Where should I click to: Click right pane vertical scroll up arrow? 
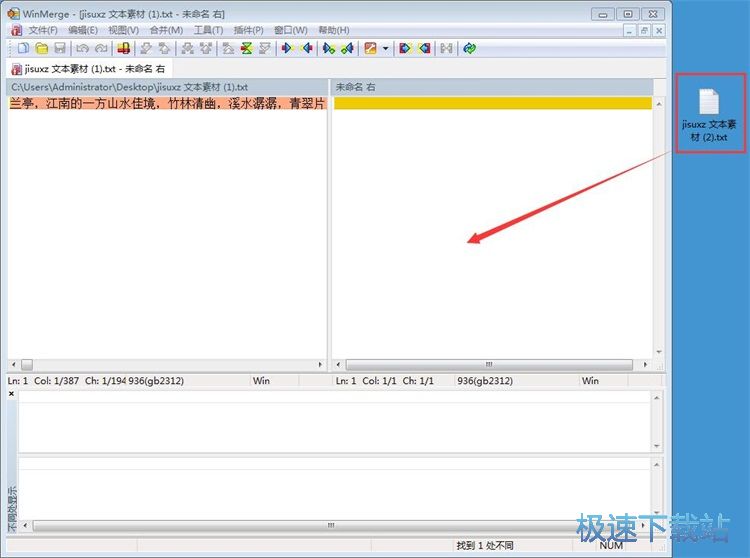click(659, 104)
